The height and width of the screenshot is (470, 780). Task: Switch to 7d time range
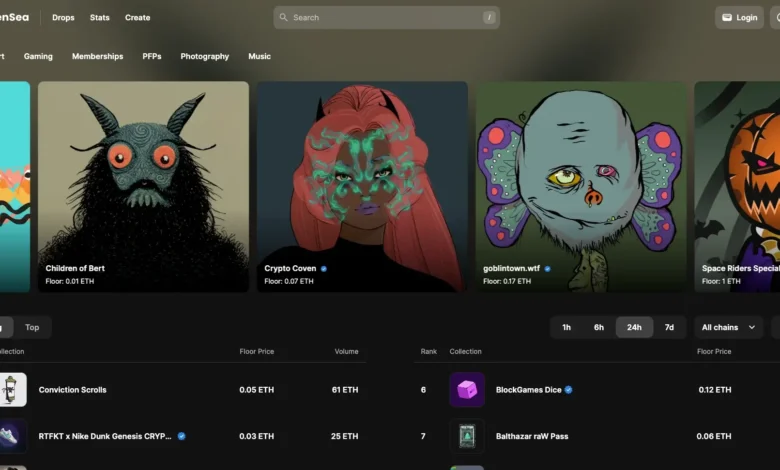(669, 327)
